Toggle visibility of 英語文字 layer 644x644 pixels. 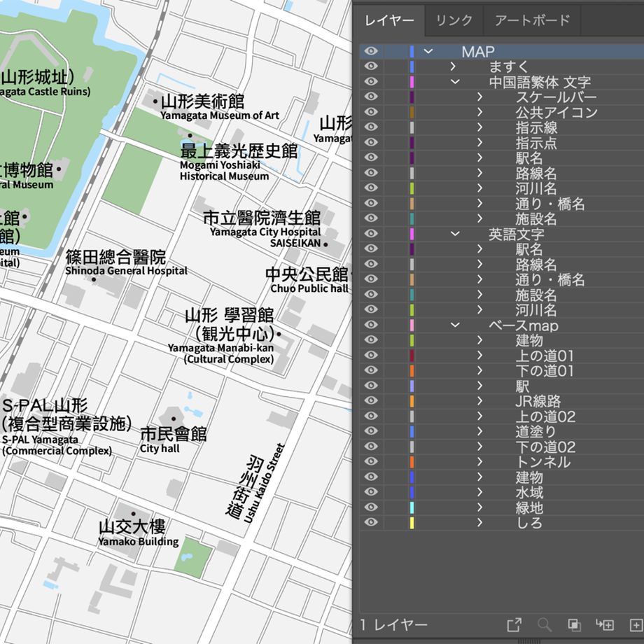click(x=371, y=233)
